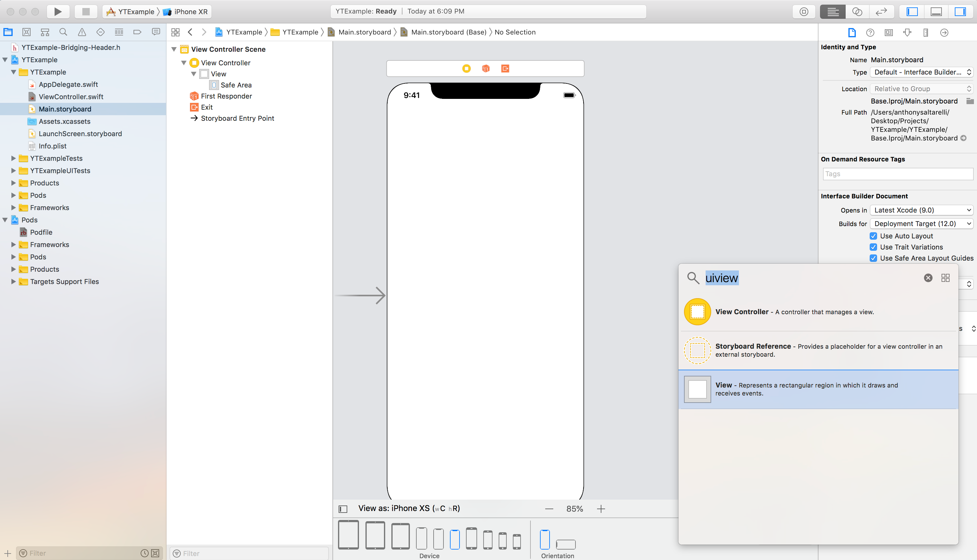This screenshot has height=560, width=977.
Task: Open the Builds for dropdown
Action: [x=921, y=223]
